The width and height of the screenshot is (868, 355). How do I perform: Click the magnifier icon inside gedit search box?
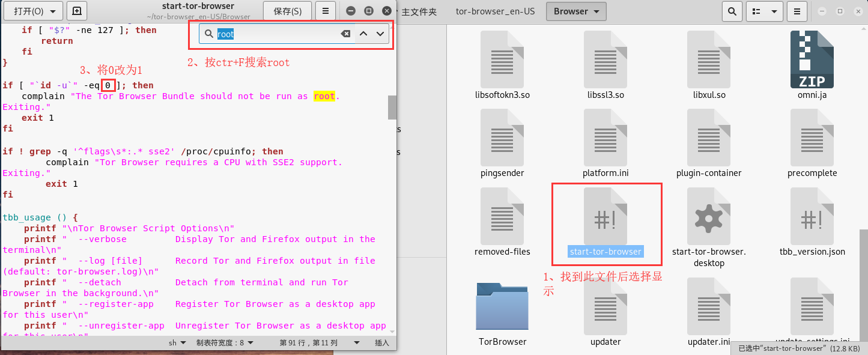pos(209,34)
